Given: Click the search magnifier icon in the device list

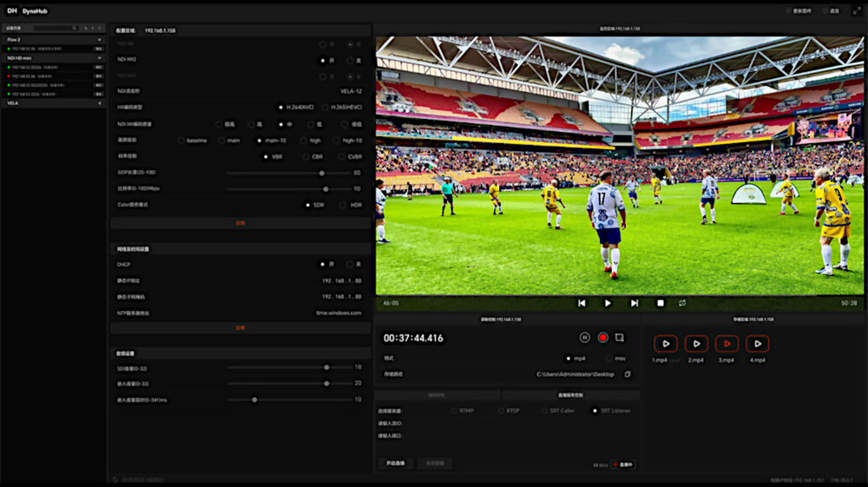Looking at the screenshot, I should (74, 29).
